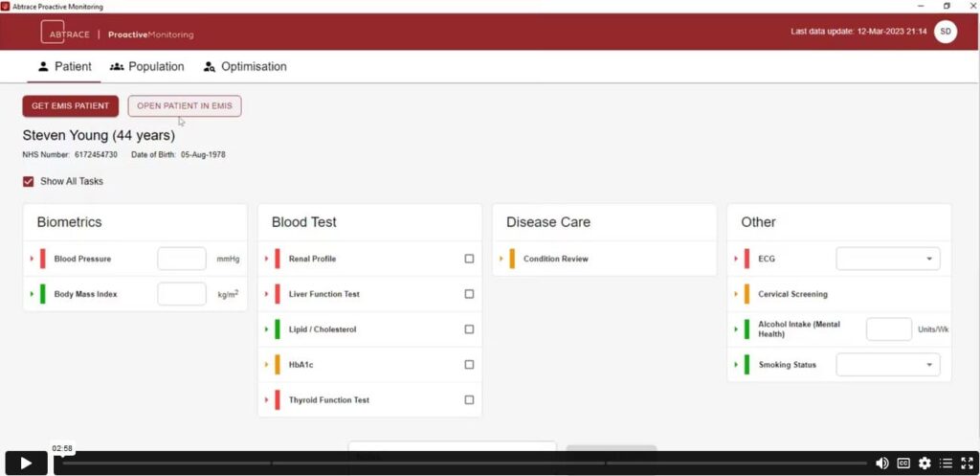Click the Biometrics card heading
The width and height of the screenshot is (980, 476).
click(69, 222)
